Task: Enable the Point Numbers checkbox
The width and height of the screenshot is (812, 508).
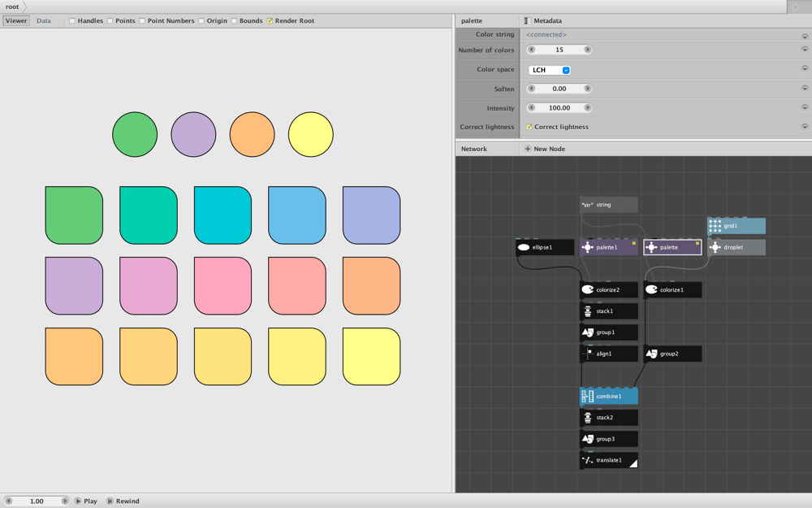Action: [x=142, y=21]
